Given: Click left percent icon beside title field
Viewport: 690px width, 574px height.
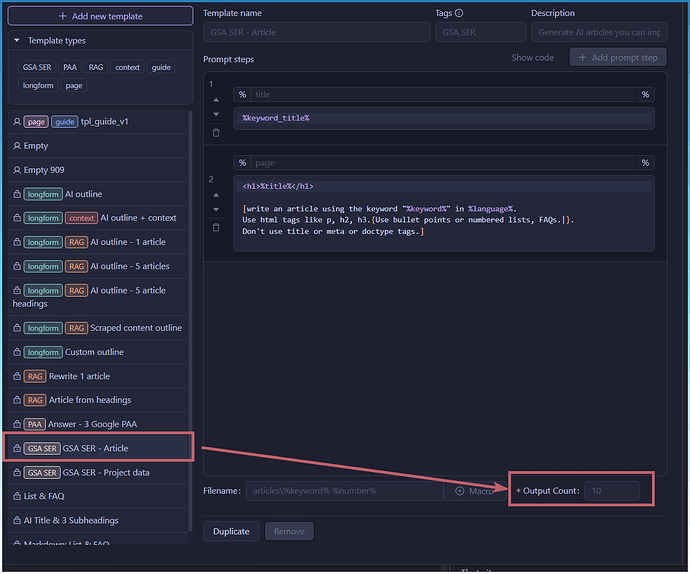Looking at the screenshot, I should pyautogui.click(x=242, y=95).
